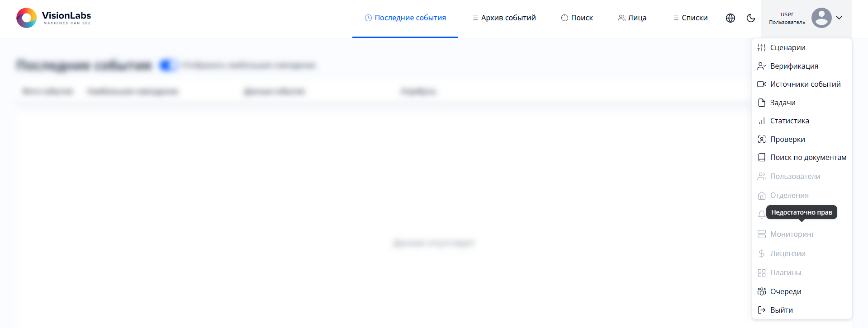Click the Источники событий camera icon
This screenshot has width=868, height=328.
click(762, 84)
